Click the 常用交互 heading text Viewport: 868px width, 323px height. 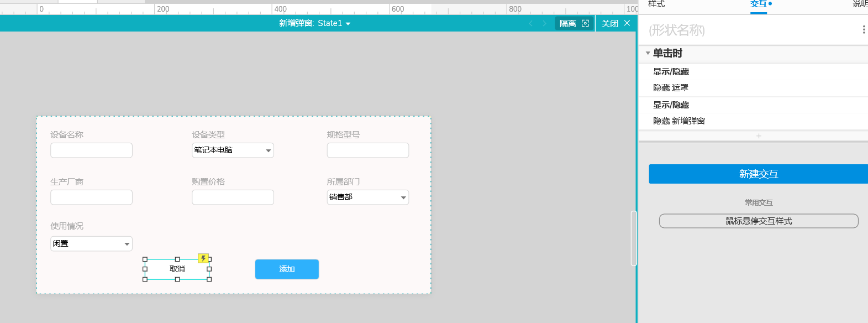point(759,203)
